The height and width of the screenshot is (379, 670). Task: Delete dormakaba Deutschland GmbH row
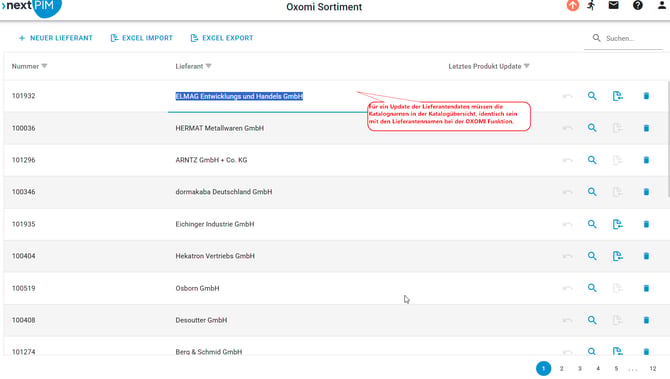pos(646,192)
